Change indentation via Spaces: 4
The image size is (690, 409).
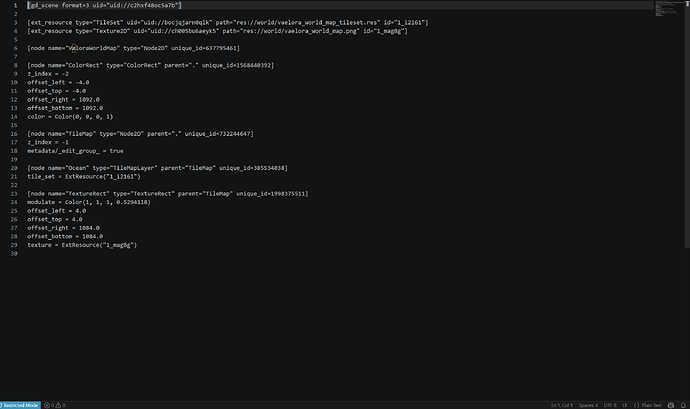coord(588,405)
